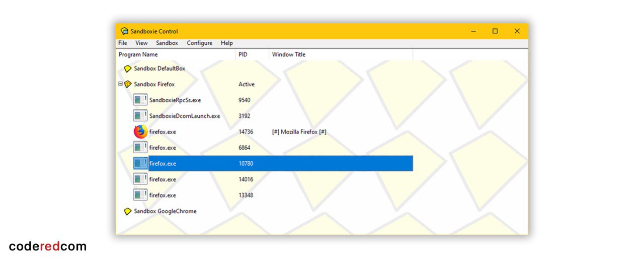Click the icon of highlighted firefox.exe PID 10780
Screen dimensions: 644x258
140,163
